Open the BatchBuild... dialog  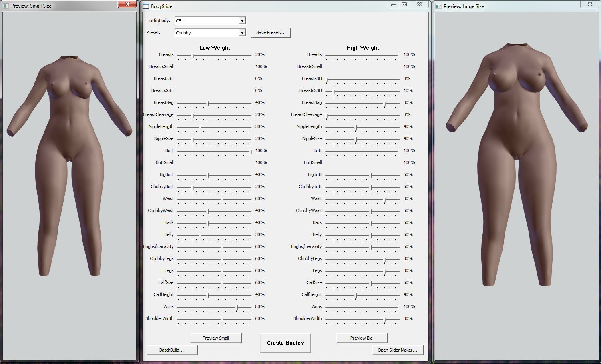click(172, 350)
